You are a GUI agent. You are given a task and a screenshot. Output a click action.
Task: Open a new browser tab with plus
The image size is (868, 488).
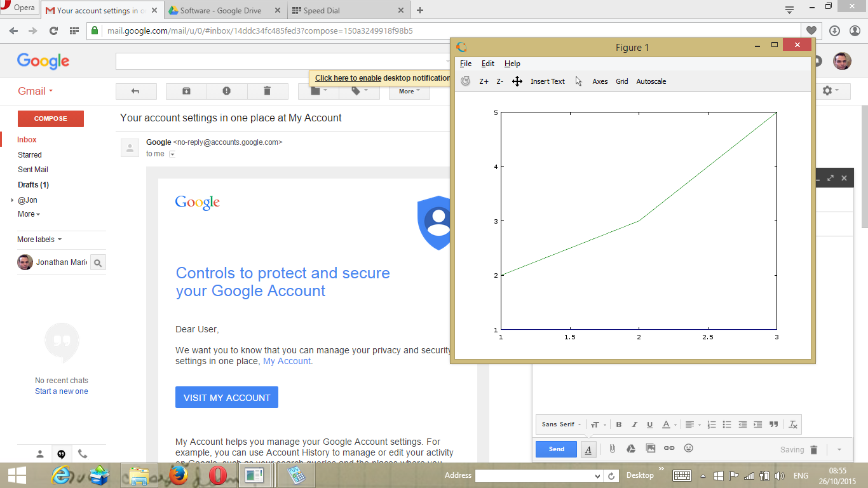[420, 10]
